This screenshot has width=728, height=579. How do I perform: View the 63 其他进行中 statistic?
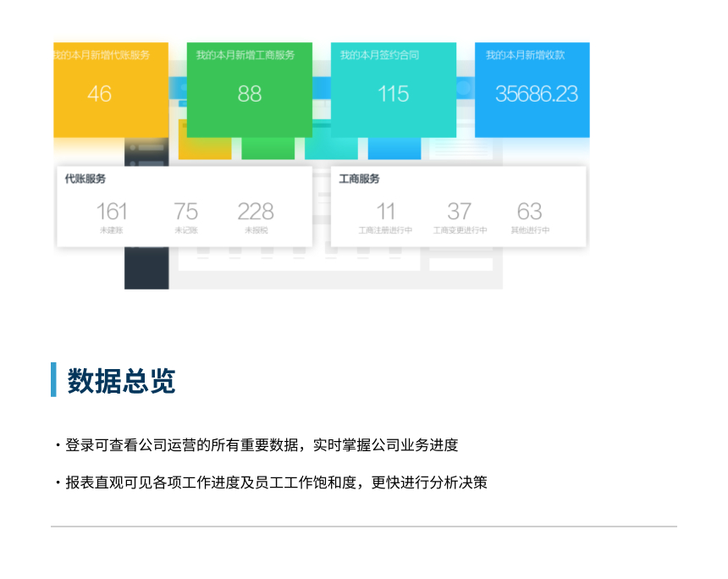click(529, 216)
